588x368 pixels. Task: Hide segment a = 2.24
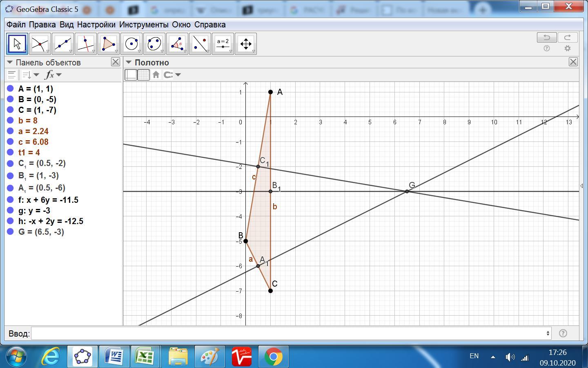pos(11,131)
